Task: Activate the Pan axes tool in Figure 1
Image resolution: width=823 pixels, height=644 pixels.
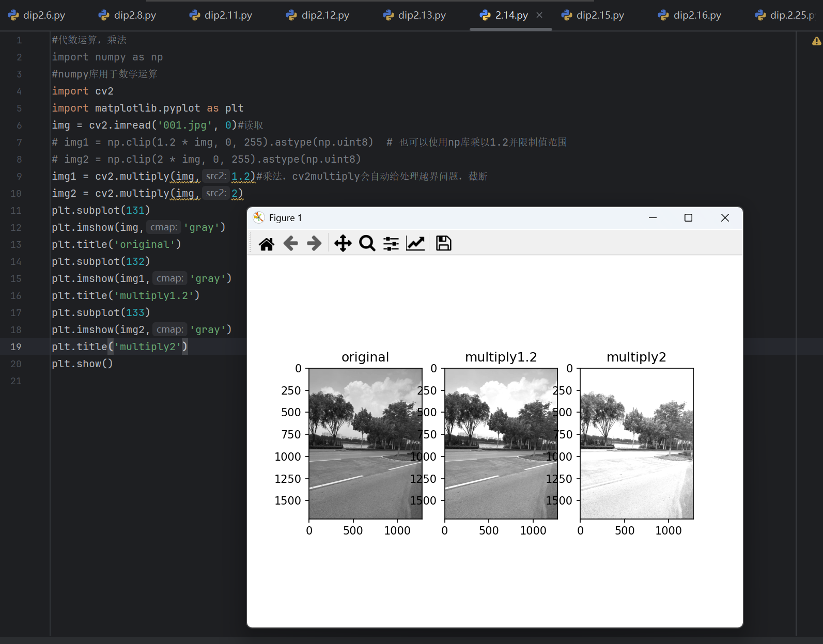Action: point(343,243)
